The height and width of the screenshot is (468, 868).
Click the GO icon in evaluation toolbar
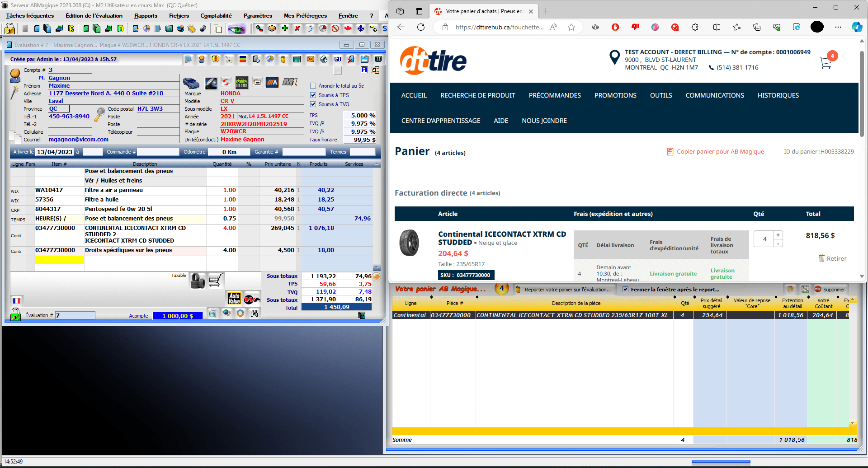click(338, 59)
